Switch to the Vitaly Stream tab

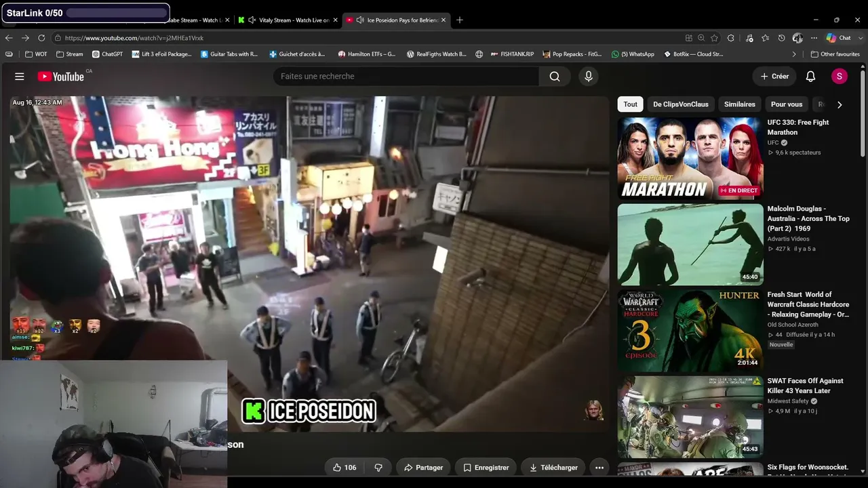pos(288,20)
